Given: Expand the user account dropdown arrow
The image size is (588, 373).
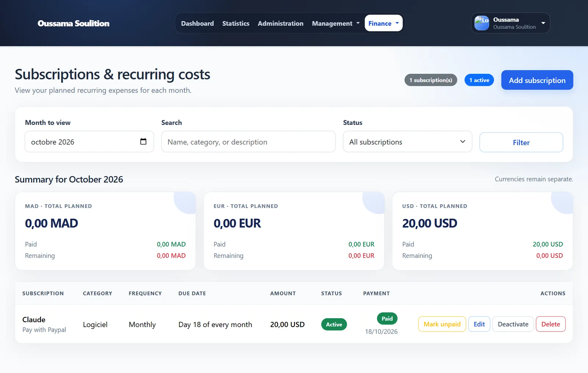Looking at the screenshot, I should (x=543, y=23).
